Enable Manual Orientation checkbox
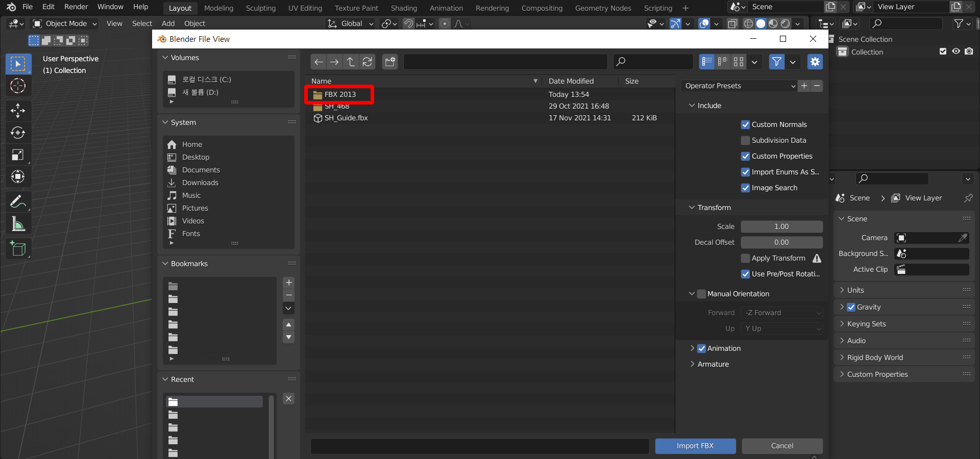The width and height of the screenshot is (980, 459). pyautogui.click(x=701, y=294)
